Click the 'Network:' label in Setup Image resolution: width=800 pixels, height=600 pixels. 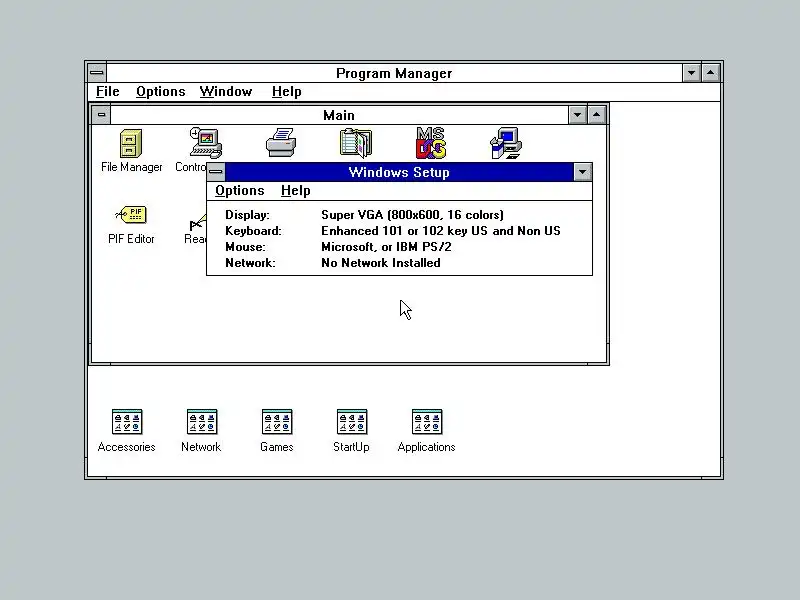tap(250, 263)
